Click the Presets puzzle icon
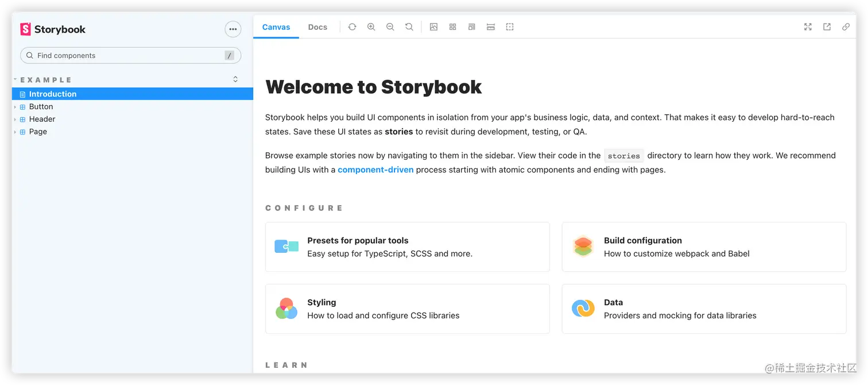Screen dimensions: 868x385 pyautogui.click(x=286, y=247)
